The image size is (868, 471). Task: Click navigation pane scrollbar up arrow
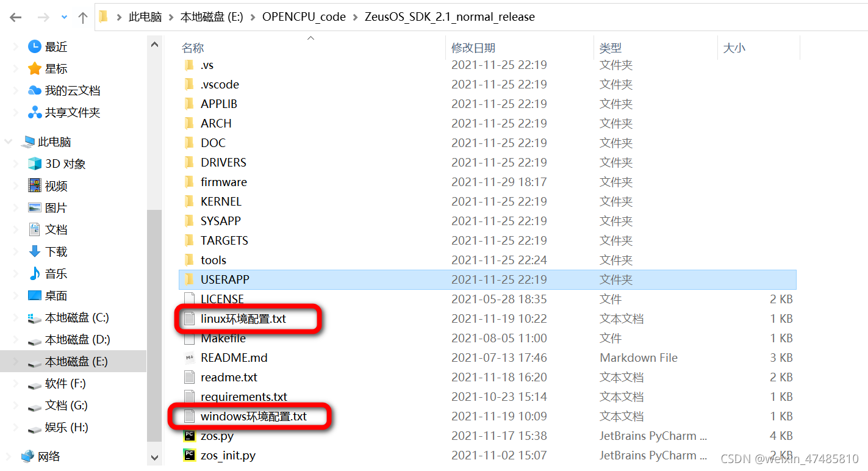154,44
